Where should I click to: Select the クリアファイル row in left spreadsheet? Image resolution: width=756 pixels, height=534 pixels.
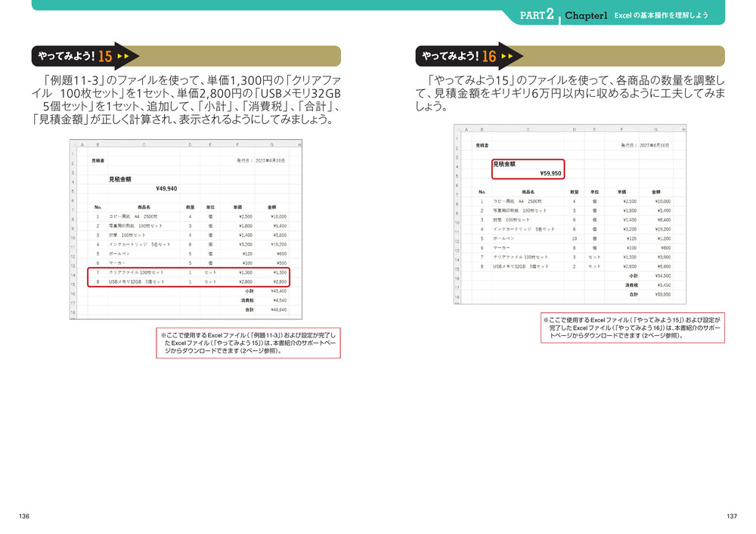(194, 272)
